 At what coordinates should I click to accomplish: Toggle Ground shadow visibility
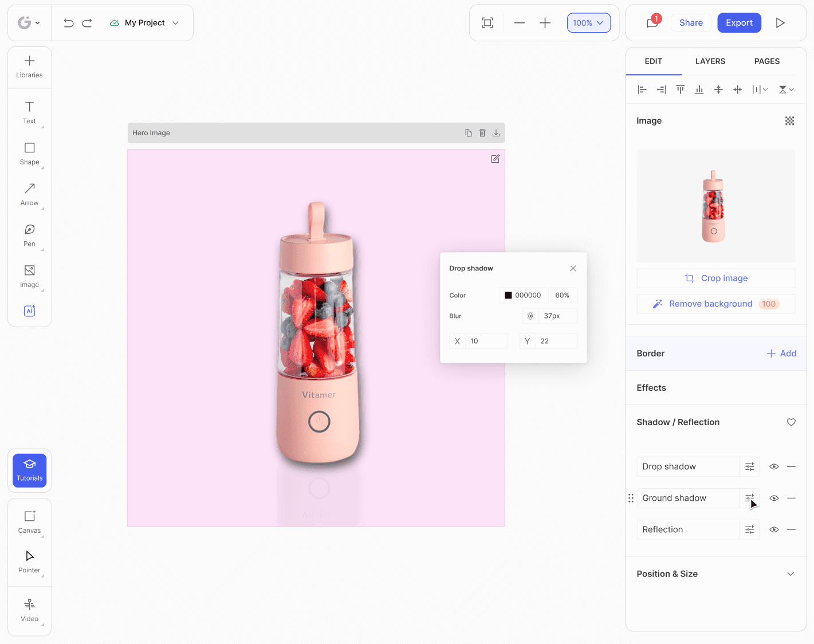[x=774, y=498]
